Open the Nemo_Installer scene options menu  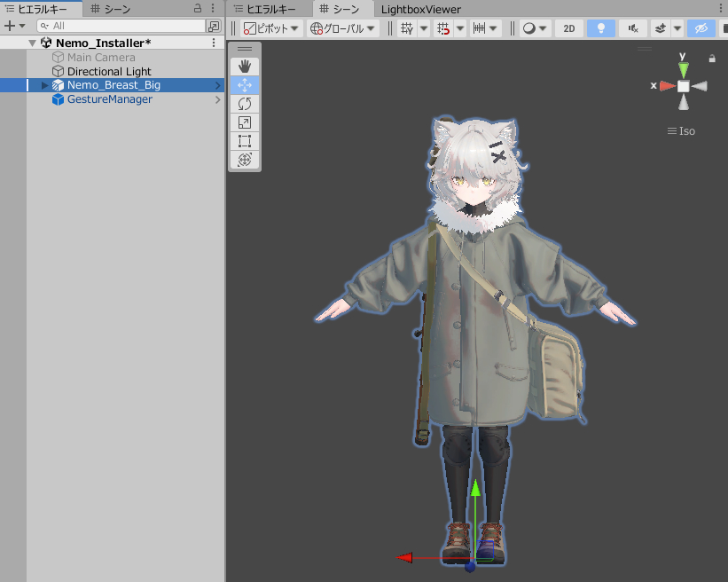pos(214,43)
